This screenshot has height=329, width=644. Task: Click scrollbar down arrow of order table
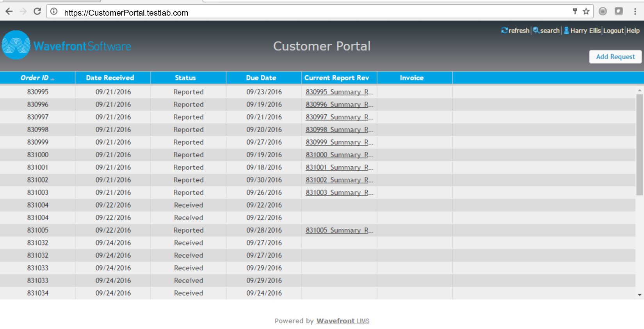(639, 295)
